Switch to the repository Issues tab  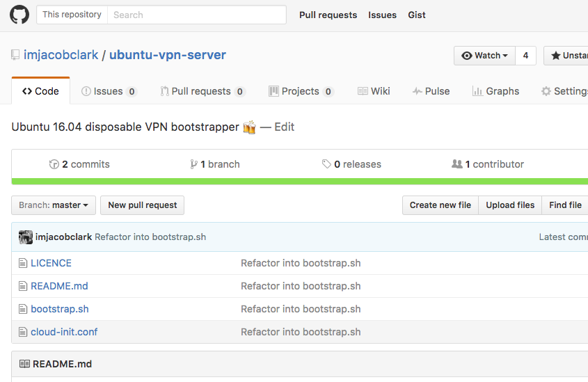109,91
